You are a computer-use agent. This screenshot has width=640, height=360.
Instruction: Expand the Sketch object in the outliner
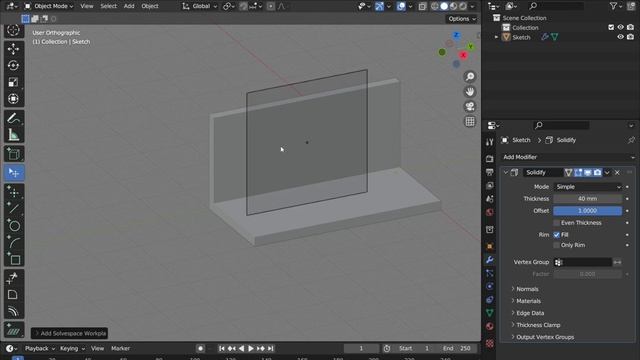[496, 37]
